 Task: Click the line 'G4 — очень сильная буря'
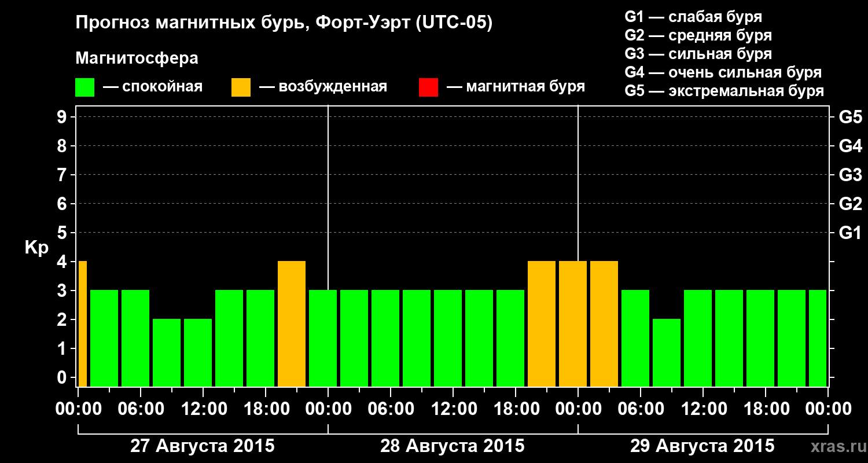(x=723, y=72)
